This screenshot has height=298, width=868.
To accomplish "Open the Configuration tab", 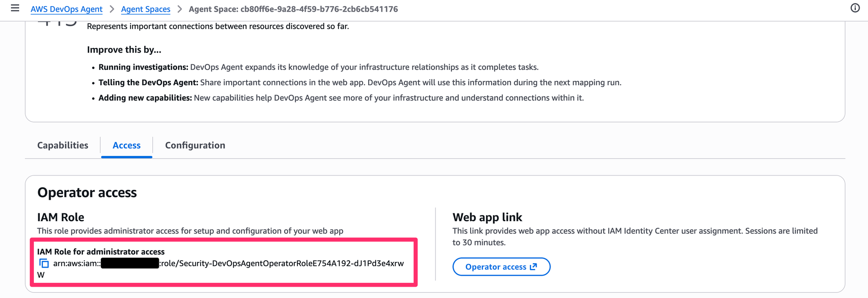I will [195, 146].
